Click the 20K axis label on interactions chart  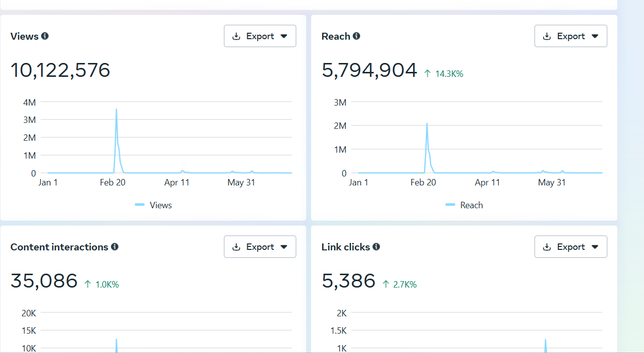click(x=29, y=313)
